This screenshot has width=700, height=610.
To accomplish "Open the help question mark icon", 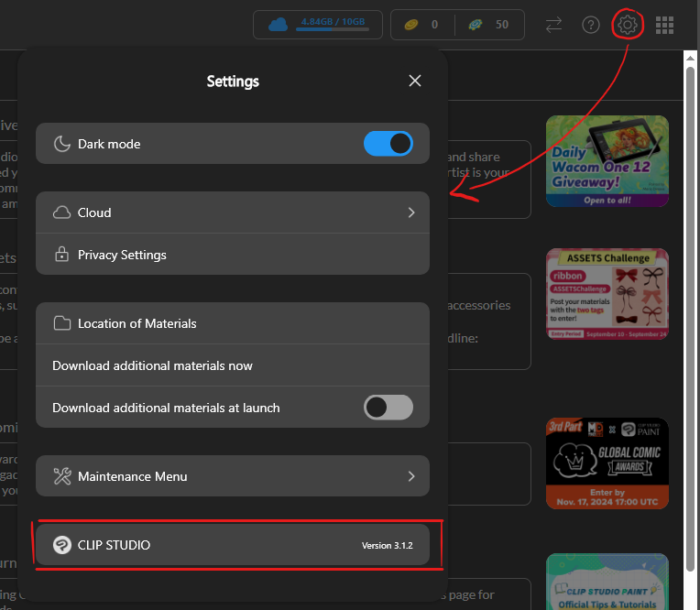I will pyautogui.click(x=591, y=25).
